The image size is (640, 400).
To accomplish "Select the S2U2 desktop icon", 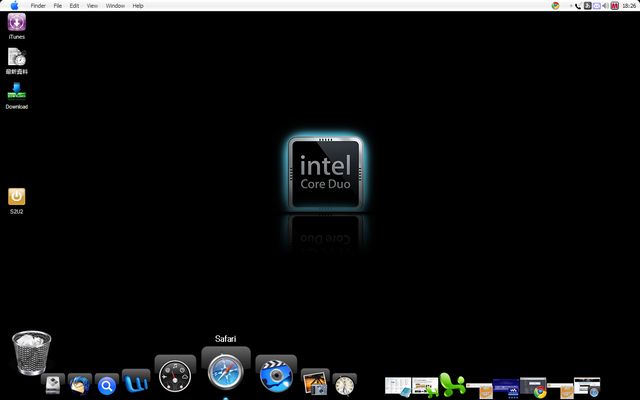I will click(x=17, y=201).
